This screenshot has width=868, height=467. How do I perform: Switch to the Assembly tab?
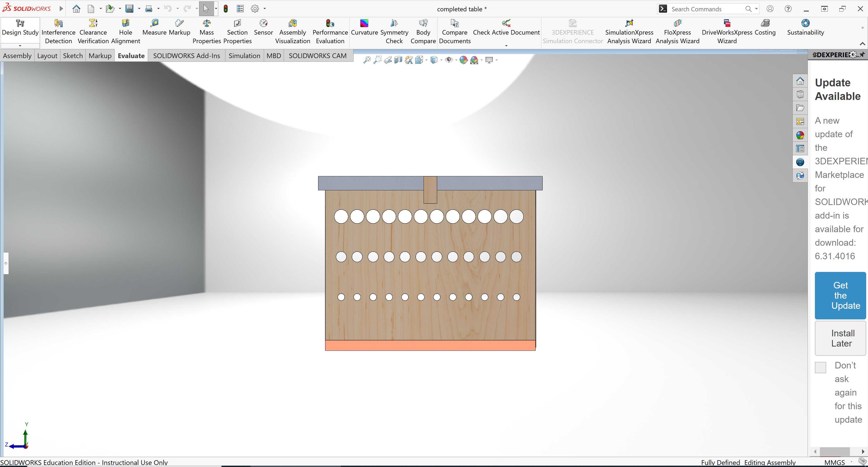[17, 56]
